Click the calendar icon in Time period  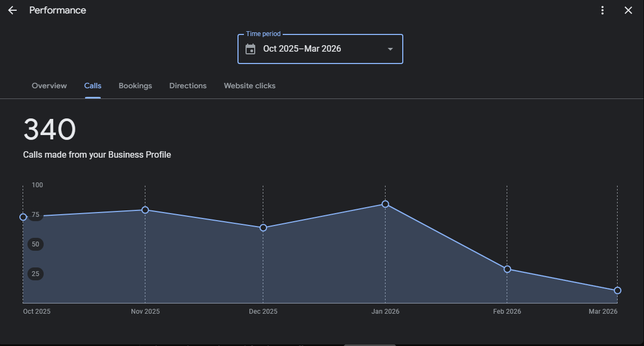point(250,49)
